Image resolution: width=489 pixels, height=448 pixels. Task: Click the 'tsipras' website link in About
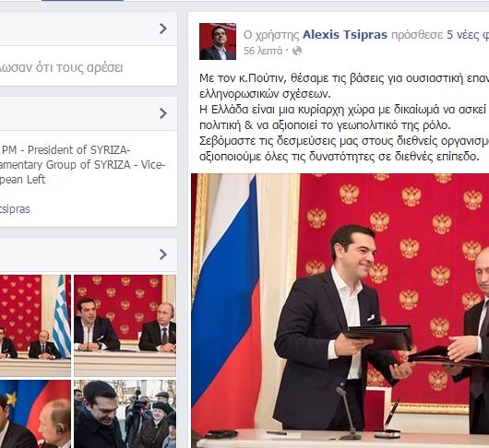15,208
